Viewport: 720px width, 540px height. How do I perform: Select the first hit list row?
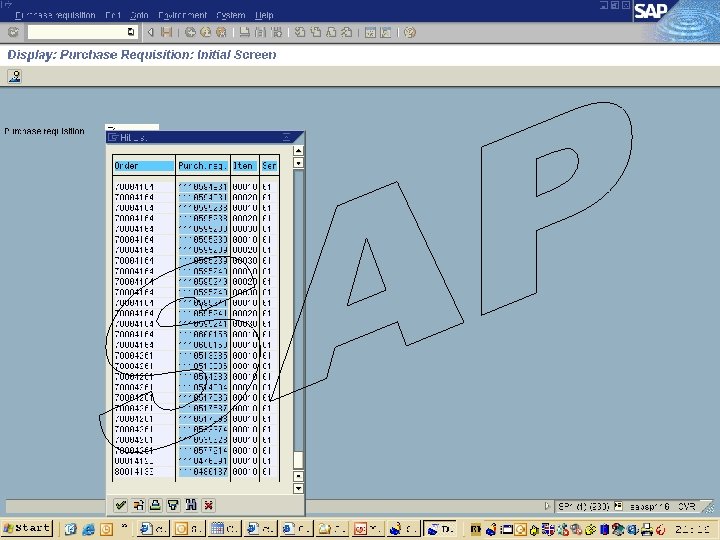[x=196, y=187]
